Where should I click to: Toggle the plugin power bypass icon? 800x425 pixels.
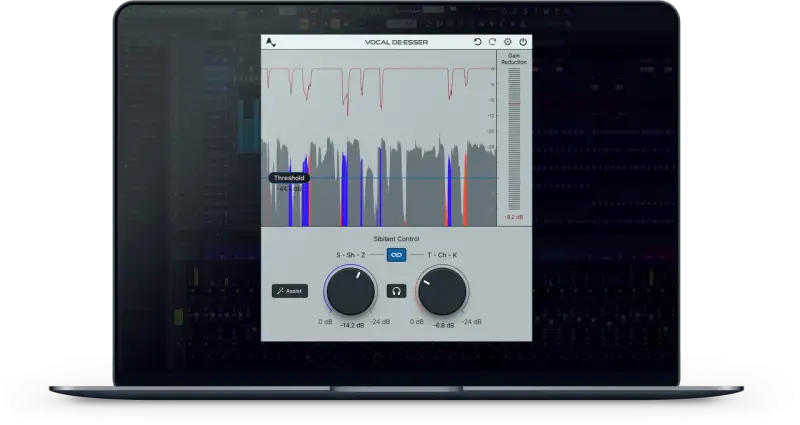[x=523, y=42]
